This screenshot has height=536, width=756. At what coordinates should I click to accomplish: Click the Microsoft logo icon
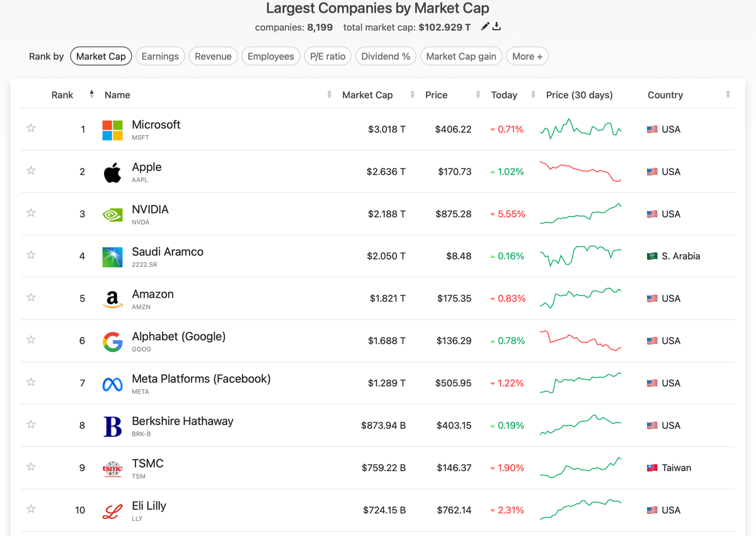click(112, 130)
